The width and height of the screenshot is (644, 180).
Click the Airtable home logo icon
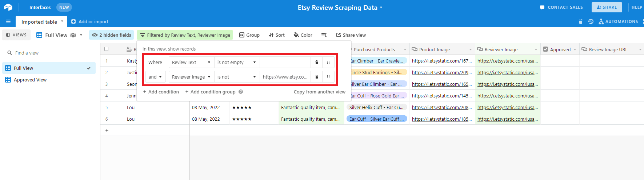point(8,7)
